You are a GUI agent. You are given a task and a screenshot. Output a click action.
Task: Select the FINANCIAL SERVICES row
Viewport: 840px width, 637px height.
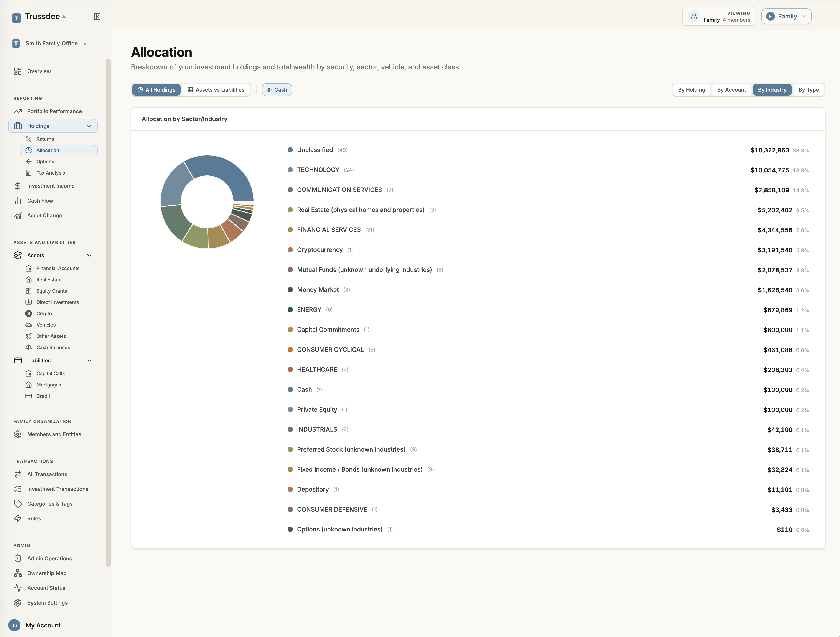pos(548,230)
